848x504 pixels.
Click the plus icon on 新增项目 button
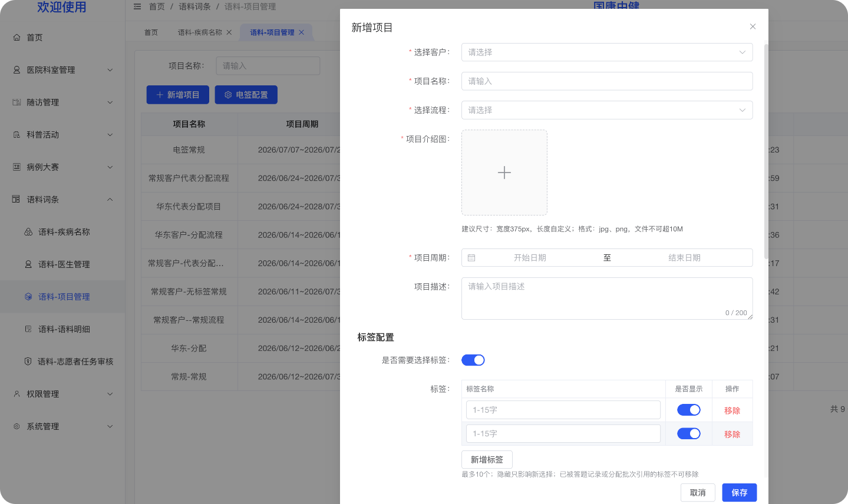[x=160, y=94]
